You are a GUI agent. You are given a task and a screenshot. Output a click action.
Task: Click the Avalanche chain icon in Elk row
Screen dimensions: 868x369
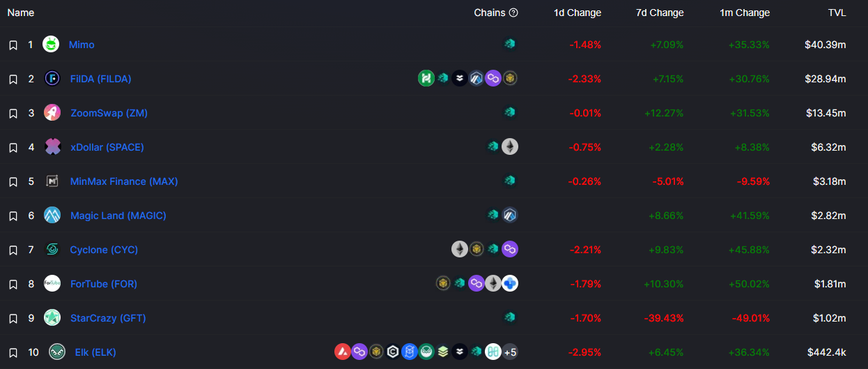click(x=343, y=352)
